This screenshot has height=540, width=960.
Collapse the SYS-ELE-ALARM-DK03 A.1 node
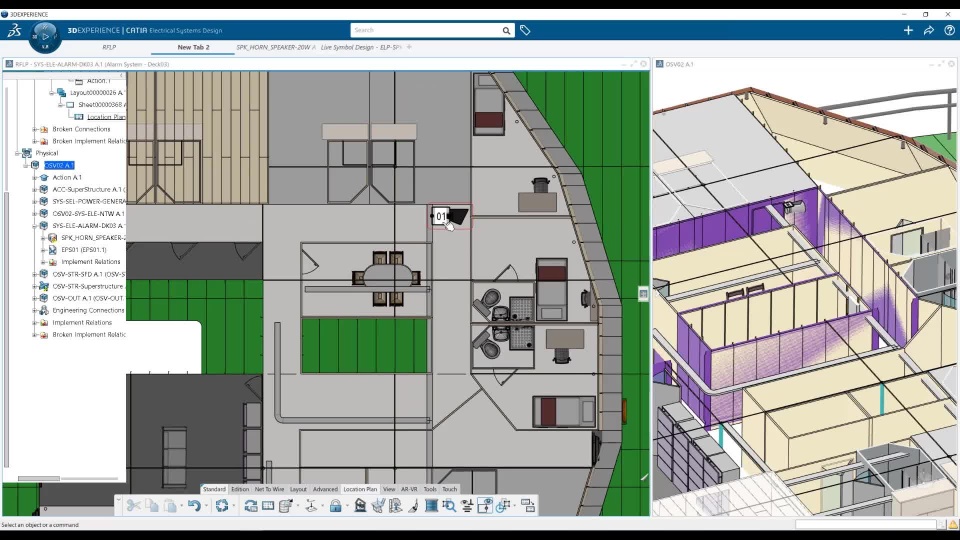point(35,225)
